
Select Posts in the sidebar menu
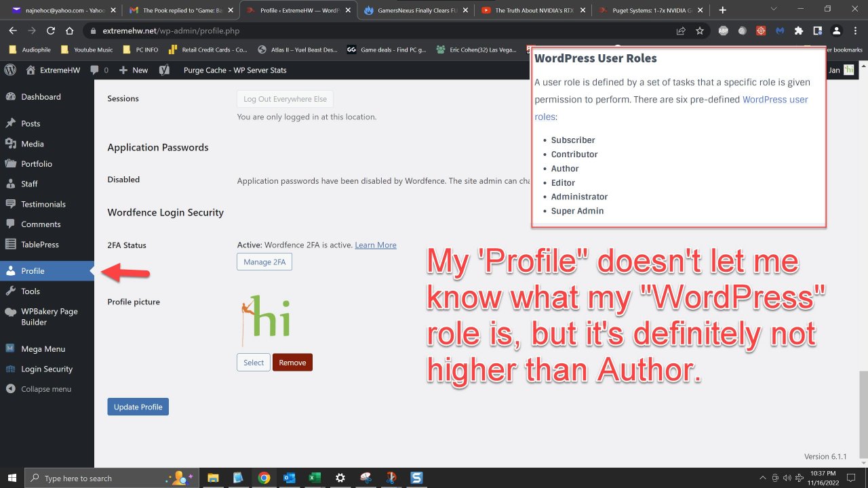31,123
